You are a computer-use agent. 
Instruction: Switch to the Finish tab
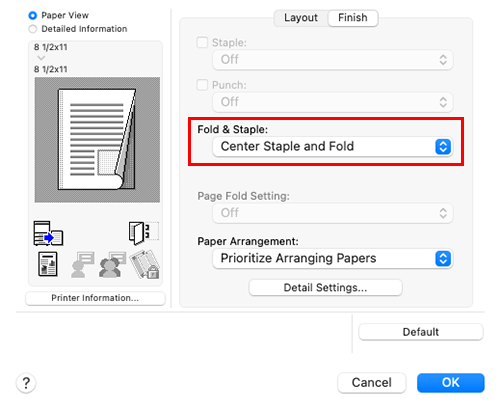[353, 18]
